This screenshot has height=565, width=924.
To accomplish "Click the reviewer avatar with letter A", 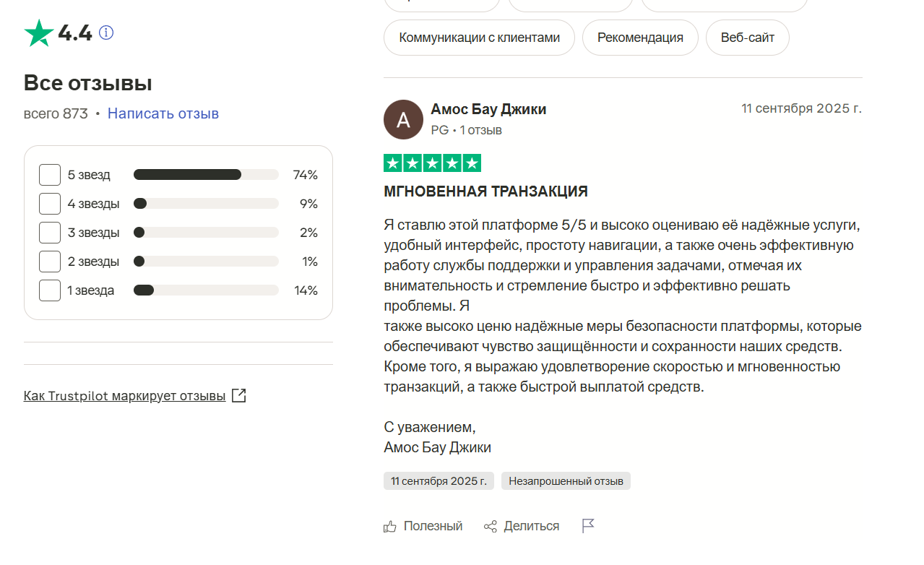I will click(403, 119).
